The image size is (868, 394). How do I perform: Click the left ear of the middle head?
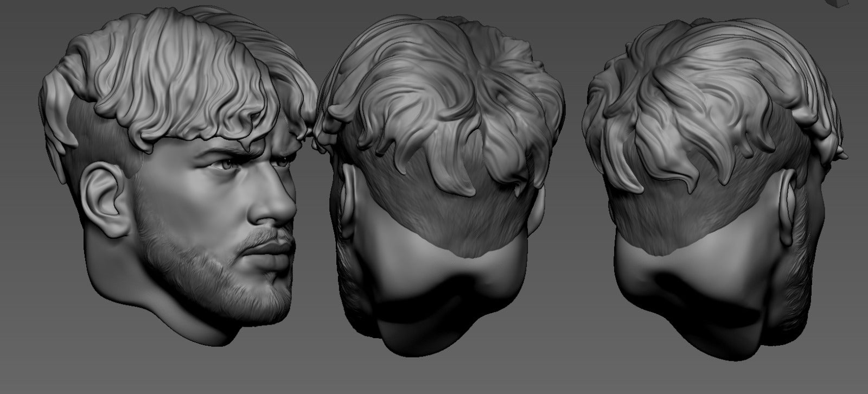point(347,206)
